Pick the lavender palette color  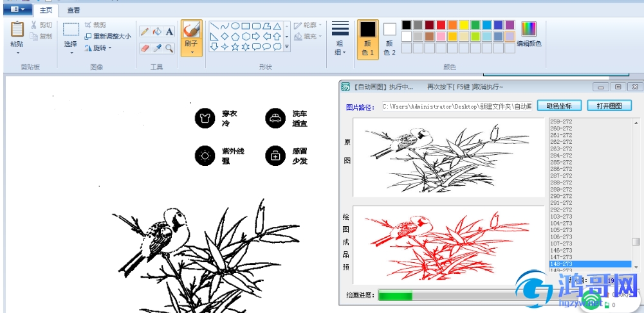click(510, 37)
